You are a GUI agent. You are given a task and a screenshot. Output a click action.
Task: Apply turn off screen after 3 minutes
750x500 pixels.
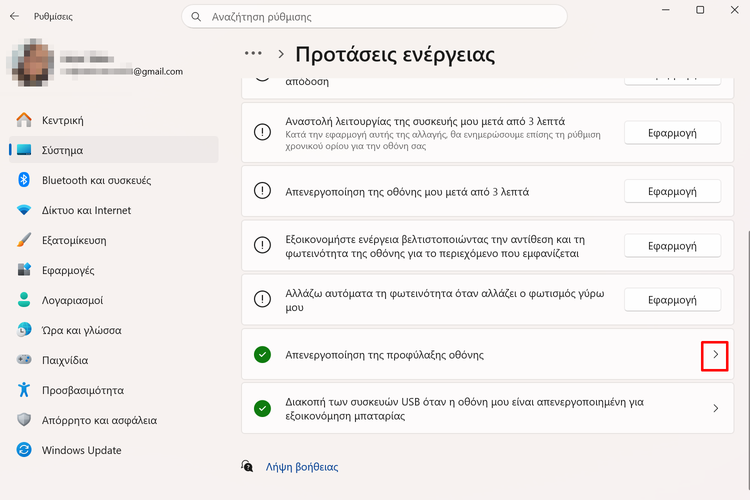(671, 191)
